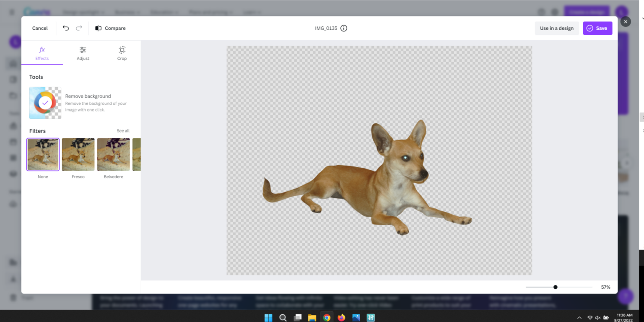Apply the Fresco filter
The width and height of the screenshot is (644, 322).
pos(78,154)
